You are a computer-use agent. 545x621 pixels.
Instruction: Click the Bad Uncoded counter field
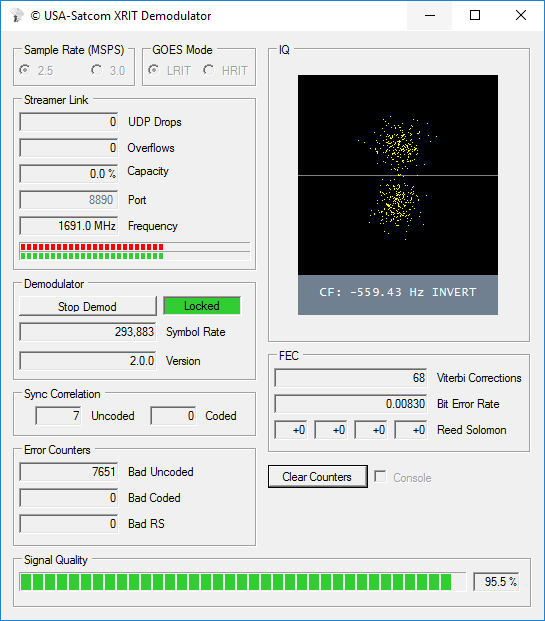click(69, 472)
